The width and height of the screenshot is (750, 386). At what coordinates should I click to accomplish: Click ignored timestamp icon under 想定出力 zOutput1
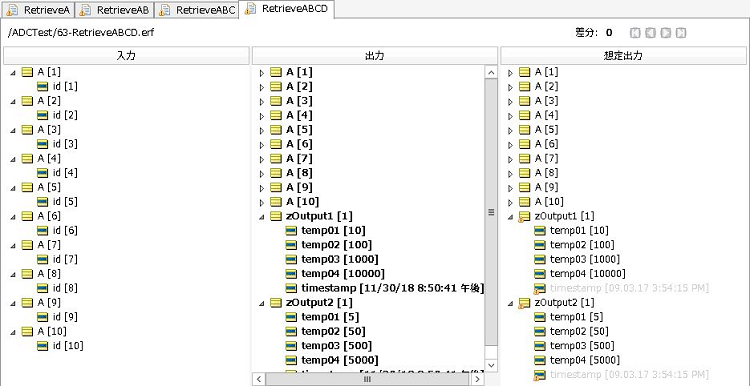coord(539,288)
